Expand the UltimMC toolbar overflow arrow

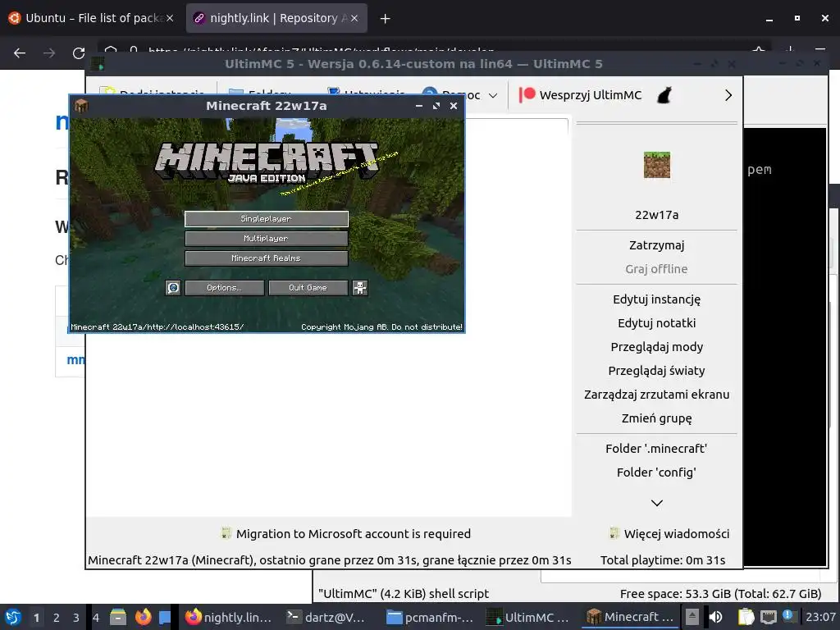pyautogui.click(x=728, y=95)
